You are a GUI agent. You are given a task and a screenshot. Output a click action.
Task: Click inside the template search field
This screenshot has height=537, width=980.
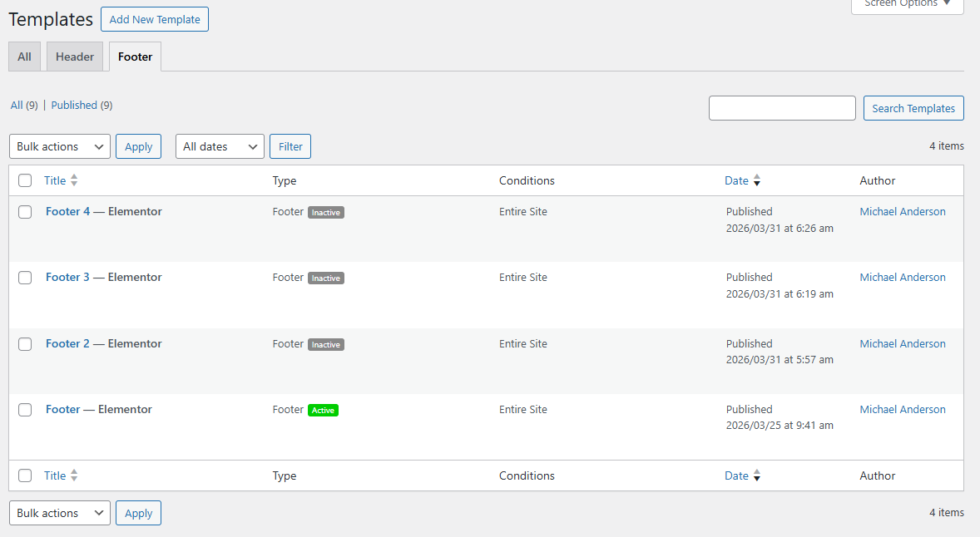point(781,107)
